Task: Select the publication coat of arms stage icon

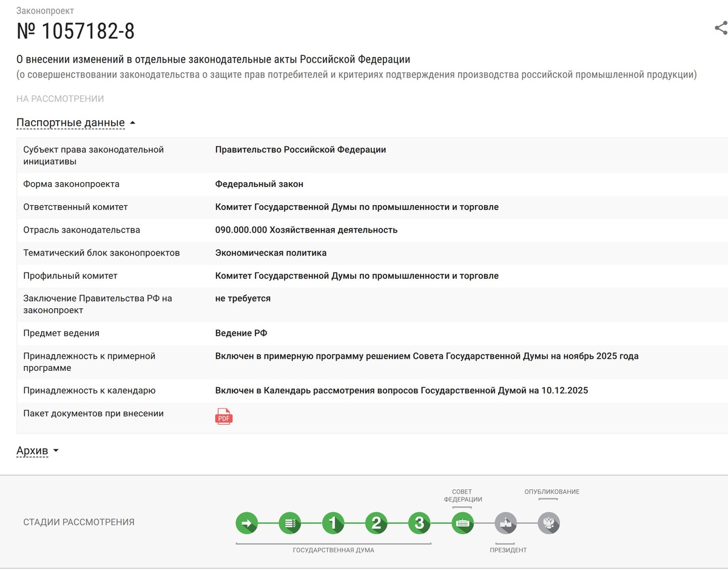Action: (x=549, y=523)
